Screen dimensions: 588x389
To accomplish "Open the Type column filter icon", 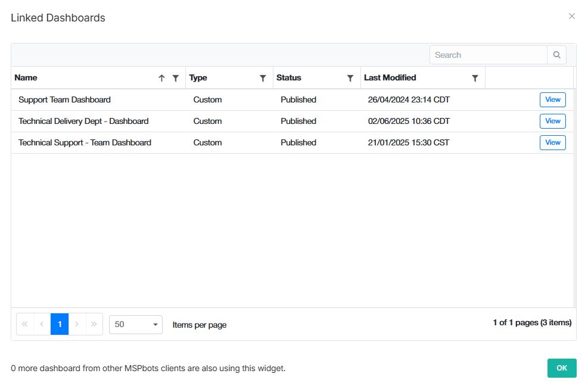I will coord(263,78).
